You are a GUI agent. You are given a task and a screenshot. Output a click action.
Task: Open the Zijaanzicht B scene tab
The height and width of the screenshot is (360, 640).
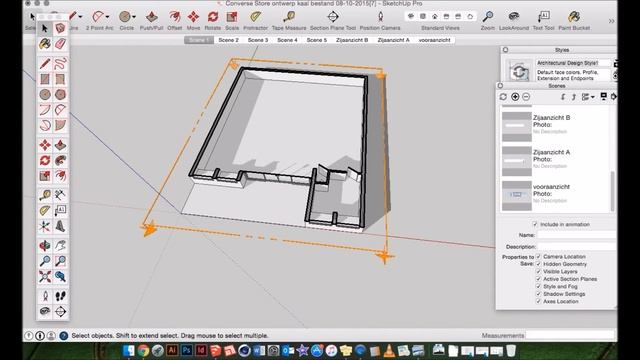pyautogui.click(x=352, y=40)
